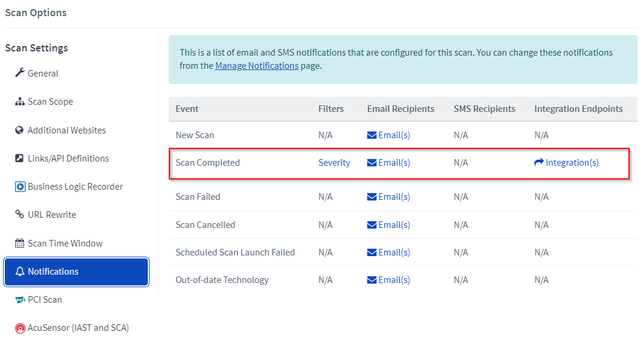Click the wrench icon beside General
Image resolution: width=644 pixels, height=350 pixels.
click(20, 73)
